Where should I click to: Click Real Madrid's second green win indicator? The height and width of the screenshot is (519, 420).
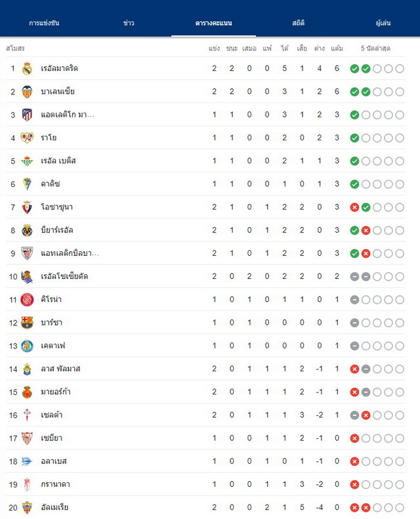[366, 69]
